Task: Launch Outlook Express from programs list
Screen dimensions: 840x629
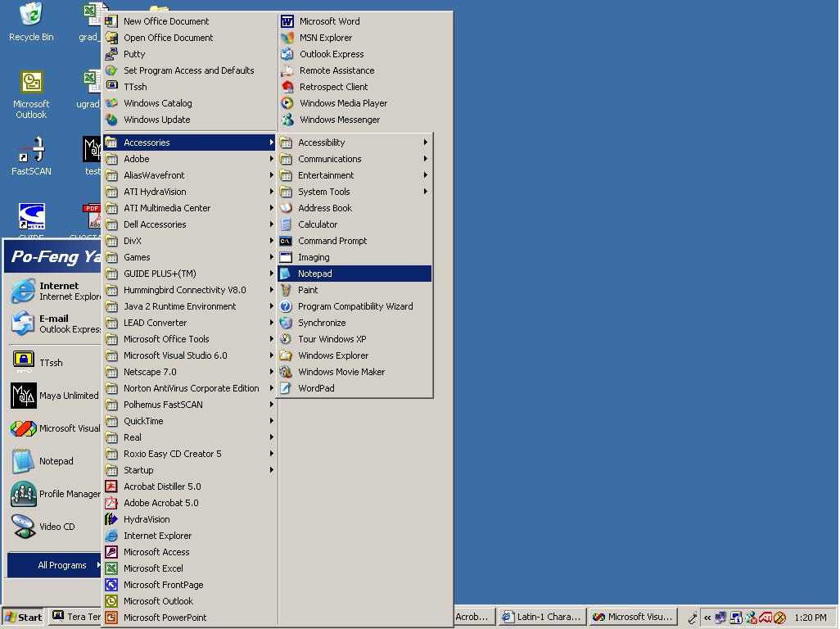Action: coord(365,54)
